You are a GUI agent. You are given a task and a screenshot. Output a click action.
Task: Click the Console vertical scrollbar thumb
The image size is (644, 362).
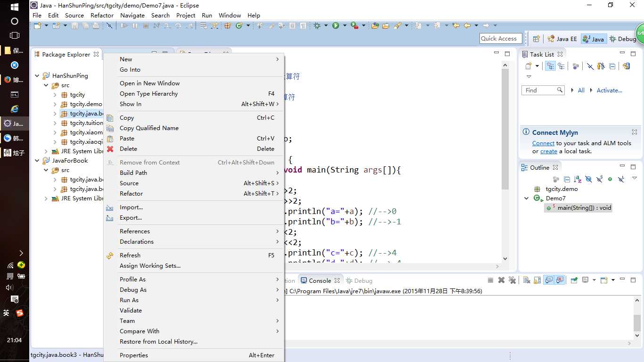click(x=637, y=323)
